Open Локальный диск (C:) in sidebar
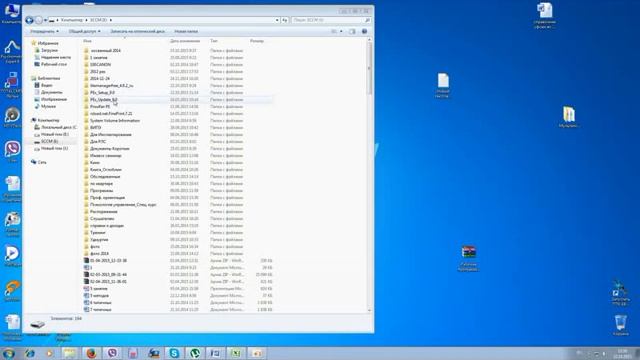This screenshot has height=360, width=640. coord(58,127)
